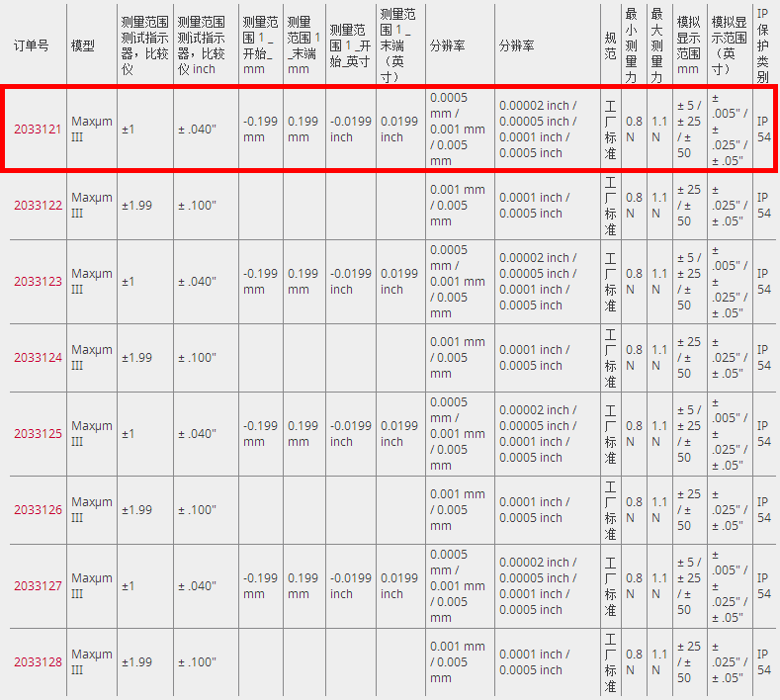Click the 测量范围 1_开始_英寸 header

(x=350, y=45)
